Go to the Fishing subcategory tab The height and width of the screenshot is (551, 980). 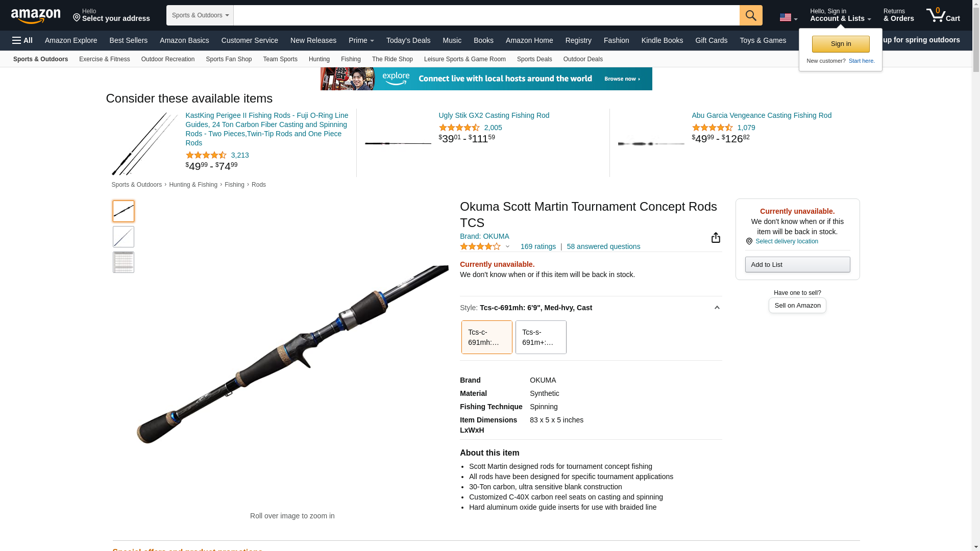point(351,59)
